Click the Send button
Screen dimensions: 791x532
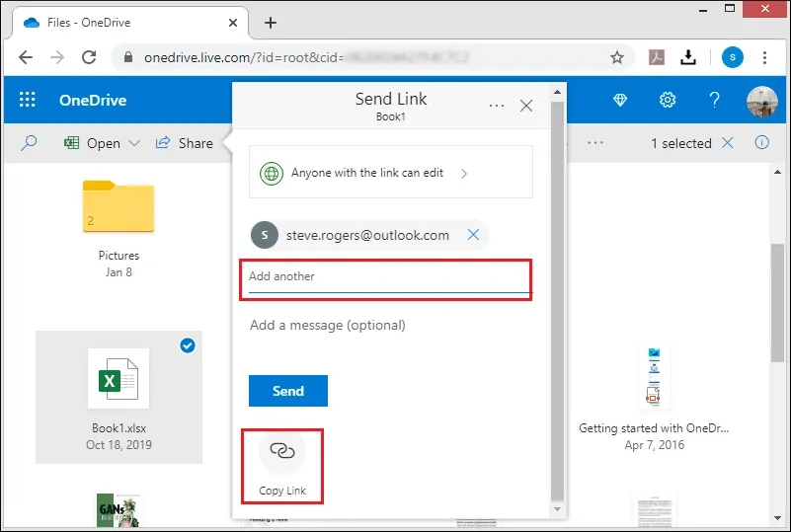288,391
